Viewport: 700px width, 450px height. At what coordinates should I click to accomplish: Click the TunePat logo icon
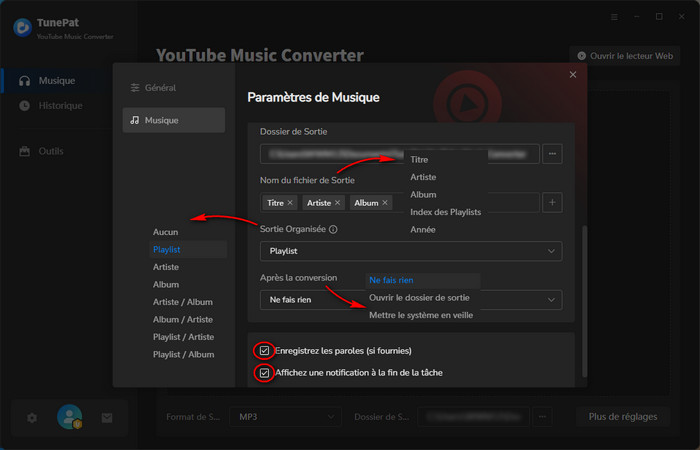click(22, 28)
